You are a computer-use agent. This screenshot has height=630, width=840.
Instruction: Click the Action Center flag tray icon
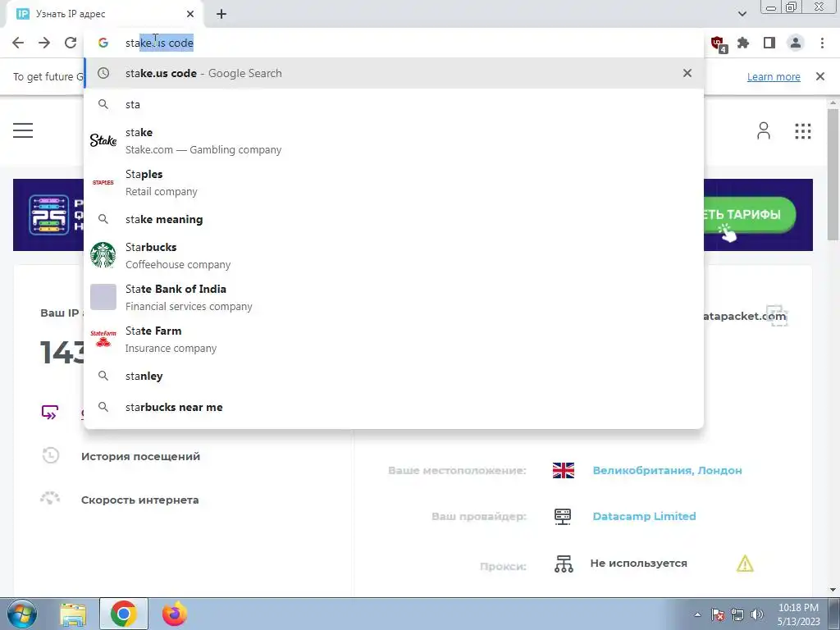(x=718, y=614)
